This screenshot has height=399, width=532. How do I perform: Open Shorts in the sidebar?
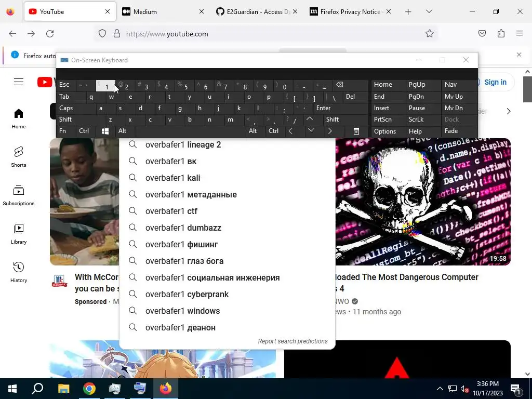pos(19,157)
